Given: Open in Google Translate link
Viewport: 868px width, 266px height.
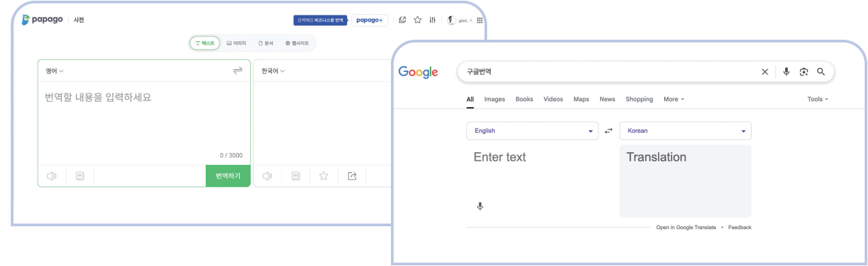Looking at the screenshot, I should pos(686,228).
